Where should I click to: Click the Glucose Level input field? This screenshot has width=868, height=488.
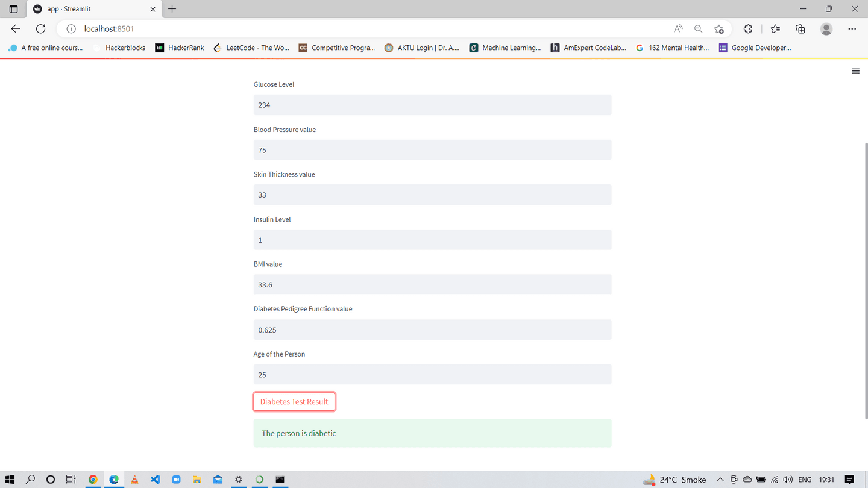tap(432, 105)
